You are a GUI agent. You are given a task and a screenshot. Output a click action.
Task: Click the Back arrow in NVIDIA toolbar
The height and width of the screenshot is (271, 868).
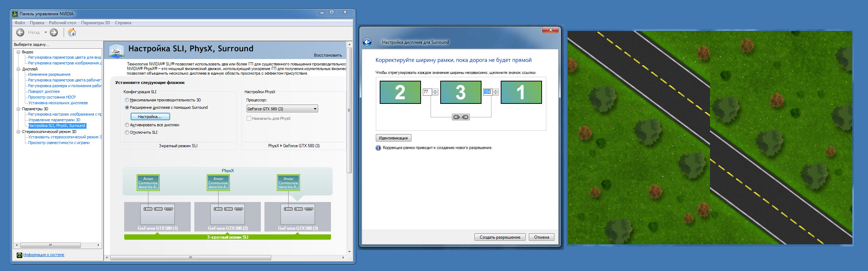[20, 33]
